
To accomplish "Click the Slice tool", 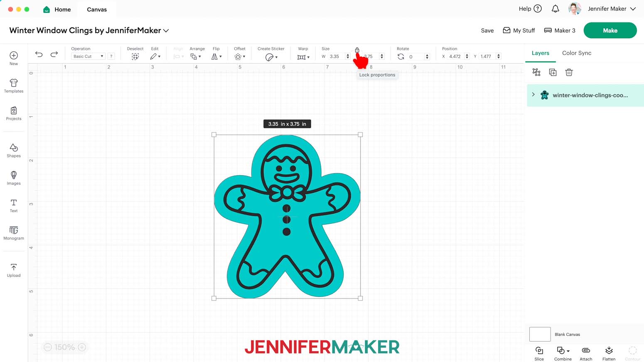I will pos(539,354).
